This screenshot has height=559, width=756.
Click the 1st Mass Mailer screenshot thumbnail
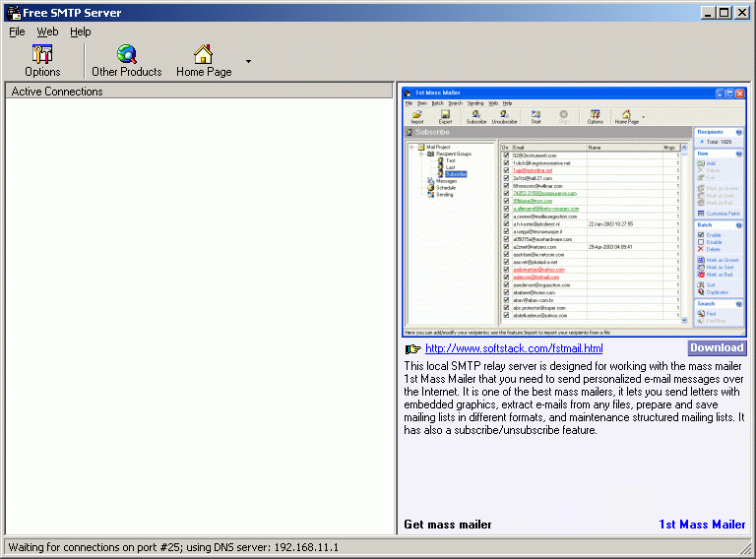coord(574,212)
